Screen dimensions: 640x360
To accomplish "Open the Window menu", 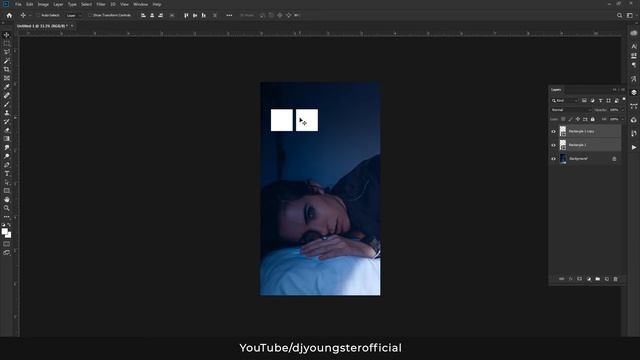I will 141,4.
